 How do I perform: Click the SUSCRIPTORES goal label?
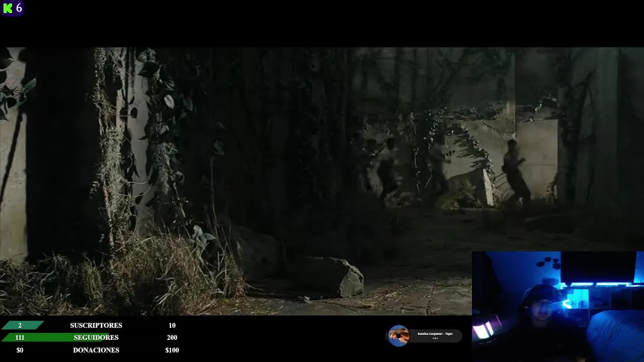pyautogui.click(x=96, y=325)
